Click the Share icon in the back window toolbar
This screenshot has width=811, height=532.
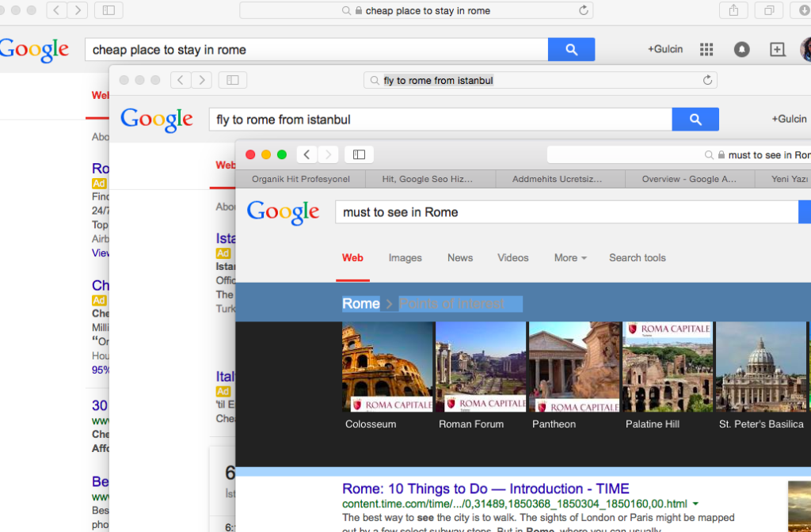[x=733, y=10]
